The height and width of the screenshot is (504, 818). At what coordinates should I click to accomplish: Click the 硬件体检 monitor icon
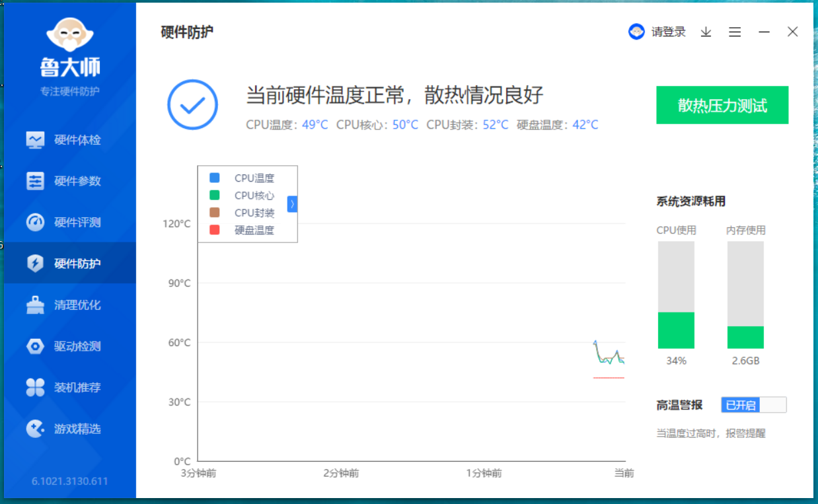click(35, 140)
